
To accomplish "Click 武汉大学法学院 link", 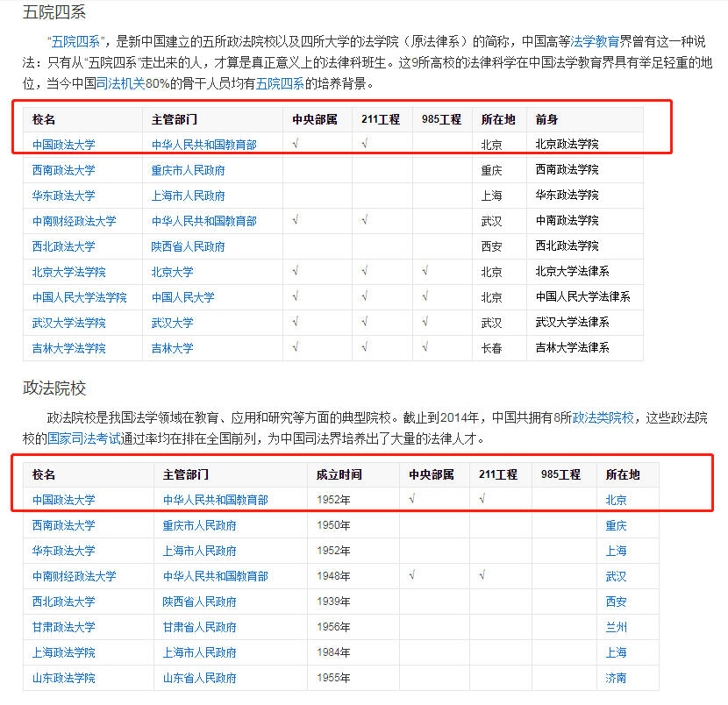I will 68,323.
